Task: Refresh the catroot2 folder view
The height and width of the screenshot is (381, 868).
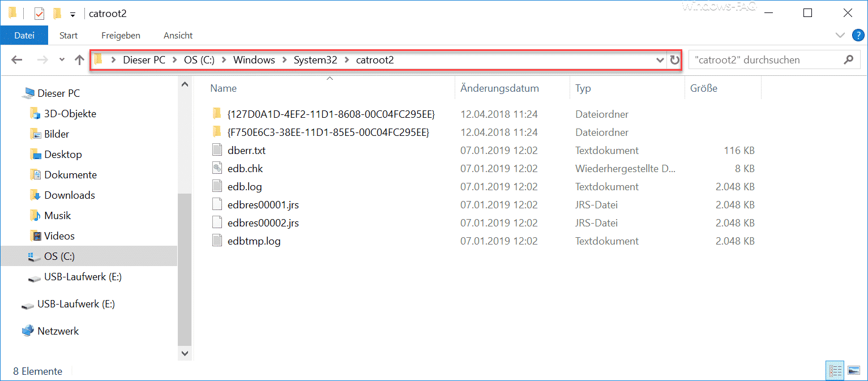Action: [674, 60]
